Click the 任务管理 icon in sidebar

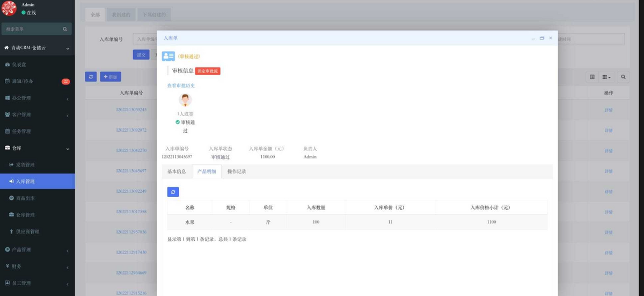[7, 131]
